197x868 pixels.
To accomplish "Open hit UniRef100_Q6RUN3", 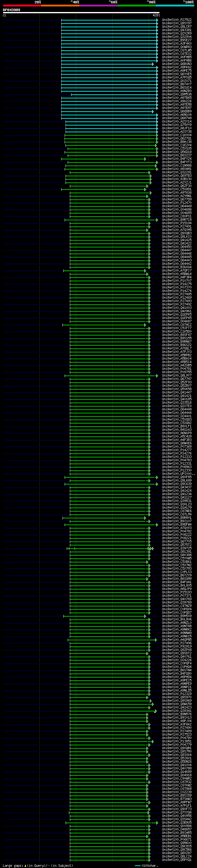I will 176,64.
